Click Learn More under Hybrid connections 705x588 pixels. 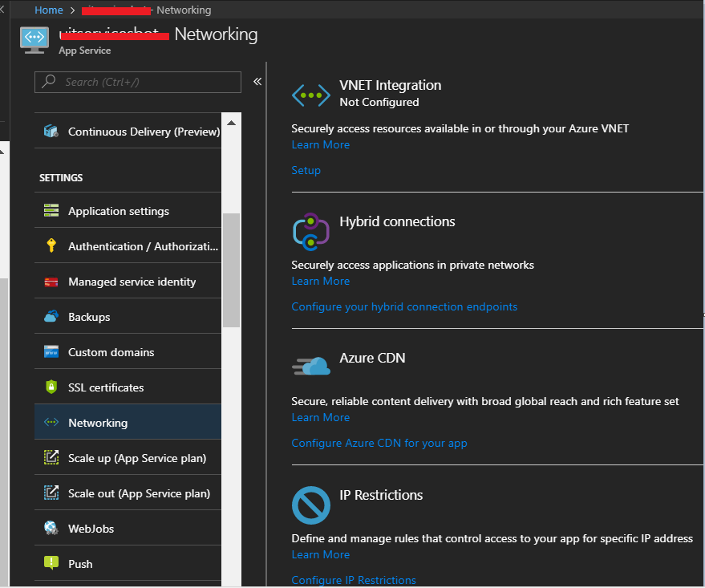321,281
